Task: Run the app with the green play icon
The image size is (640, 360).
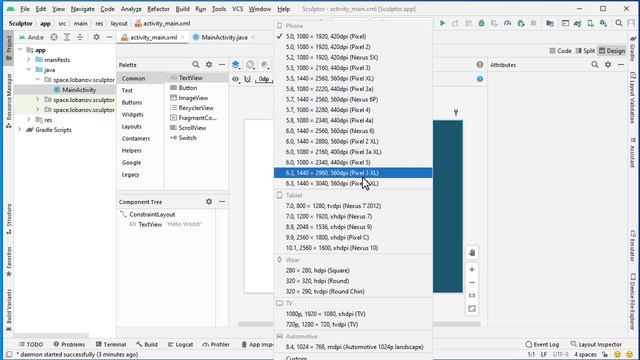Action: 442,23
